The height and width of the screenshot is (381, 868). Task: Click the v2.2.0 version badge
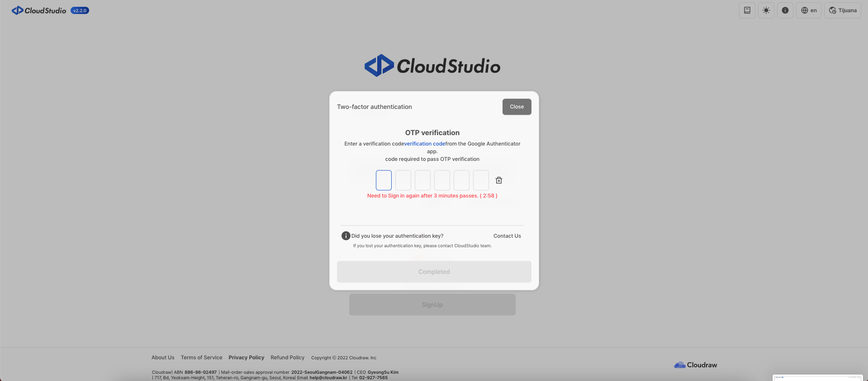click(x=80, y=10)
